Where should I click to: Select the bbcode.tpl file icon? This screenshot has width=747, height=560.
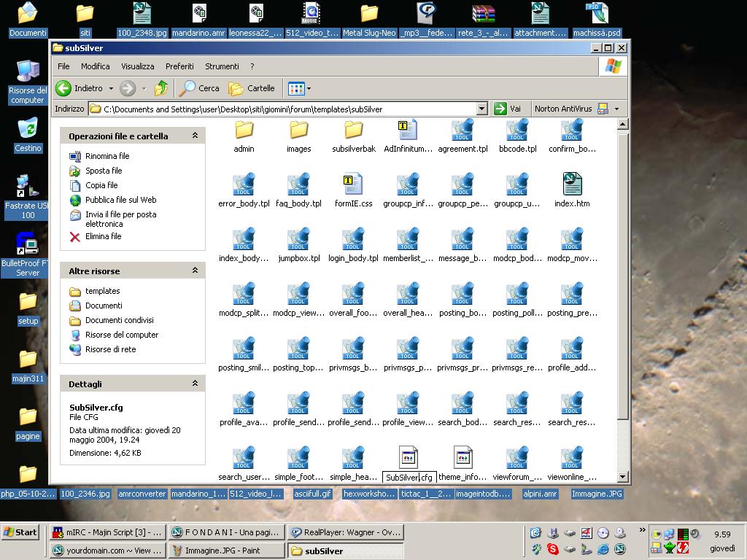pos(517,130)
